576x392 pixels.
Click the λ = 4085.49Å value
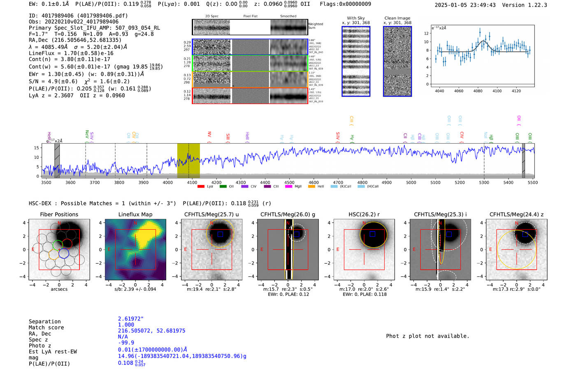coord(48,47)
